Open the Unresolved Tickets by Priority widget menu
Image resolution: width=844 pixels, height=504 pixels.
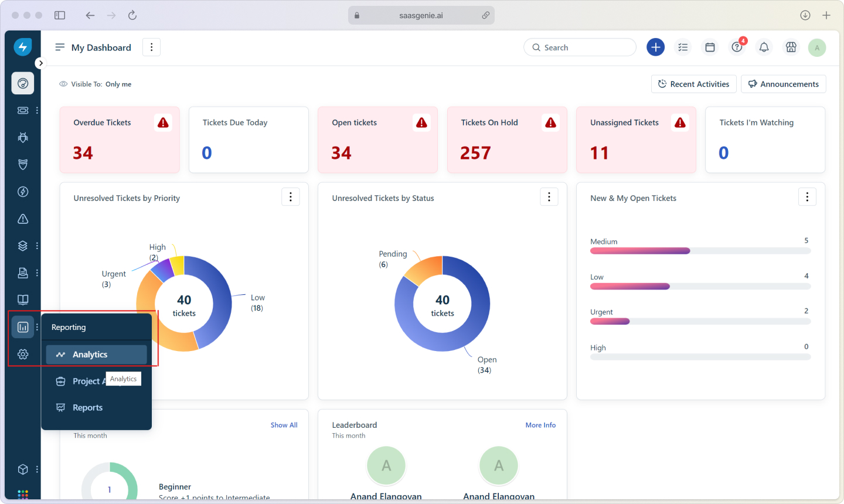(x=290, y=197)
